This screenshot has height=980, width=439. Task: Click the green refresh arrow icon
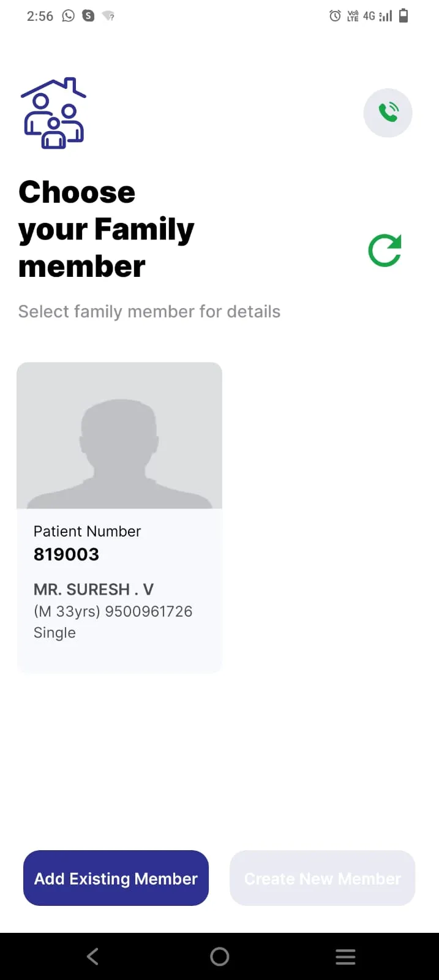(385, 251)
